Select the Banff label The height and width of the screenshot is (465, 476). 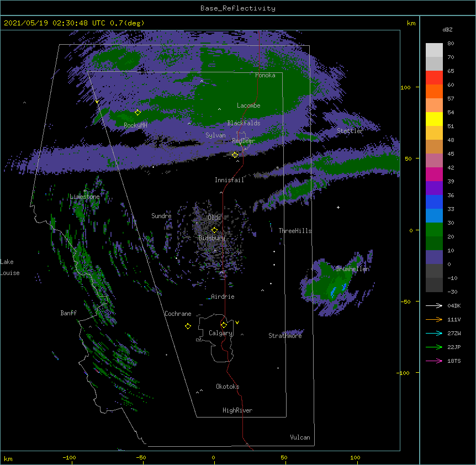tap(68, 313)
